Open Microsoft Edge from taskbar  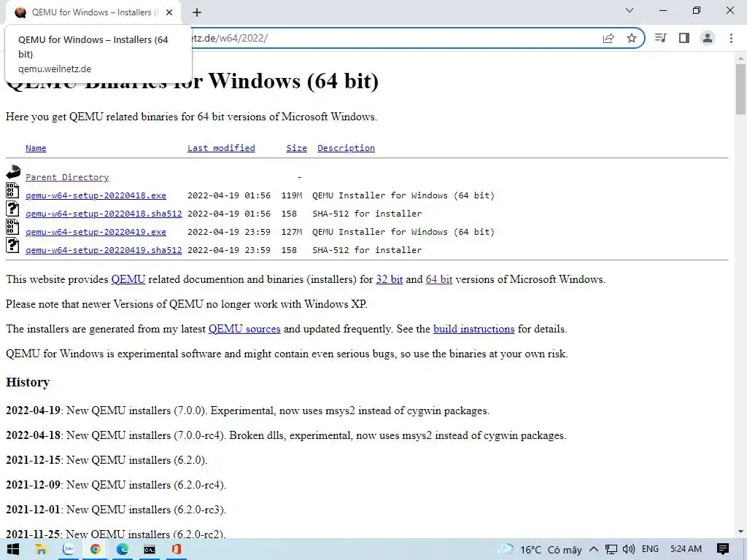(x=123, y=549)
